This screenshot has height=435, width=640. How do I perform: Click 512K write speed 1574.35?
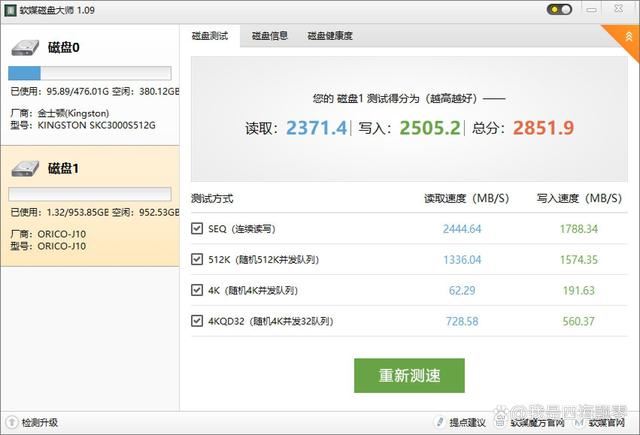[x=579, y=260]
